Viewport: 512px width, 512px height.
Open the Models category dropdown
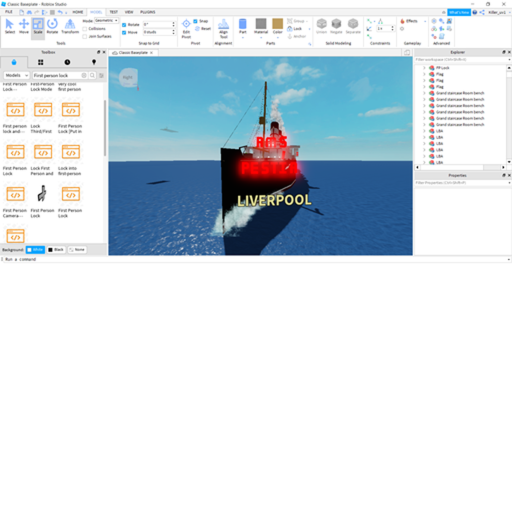pyautogui.click(x=17, y=75)
